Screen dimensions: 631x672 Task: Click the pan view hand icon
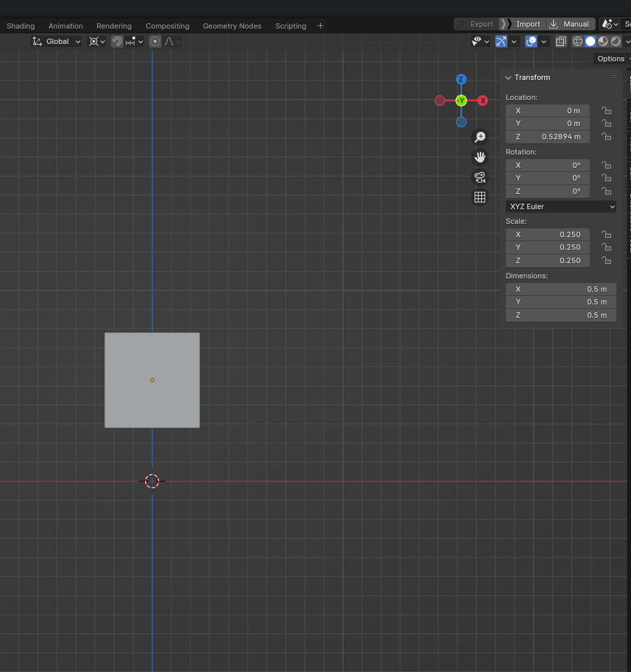479,157
